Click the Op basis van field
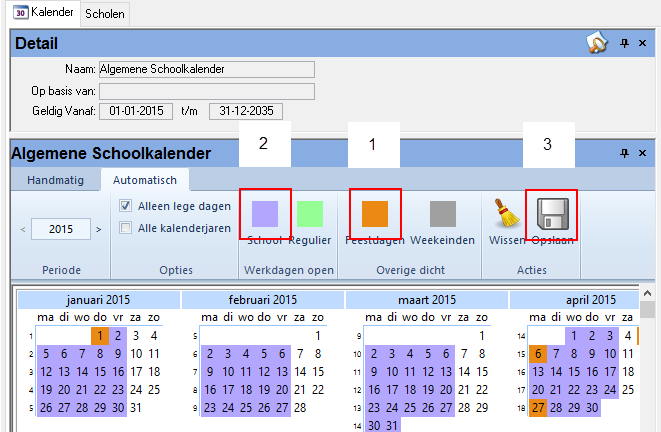This screenshot has height=432, width=661. [x=206, y=90]
